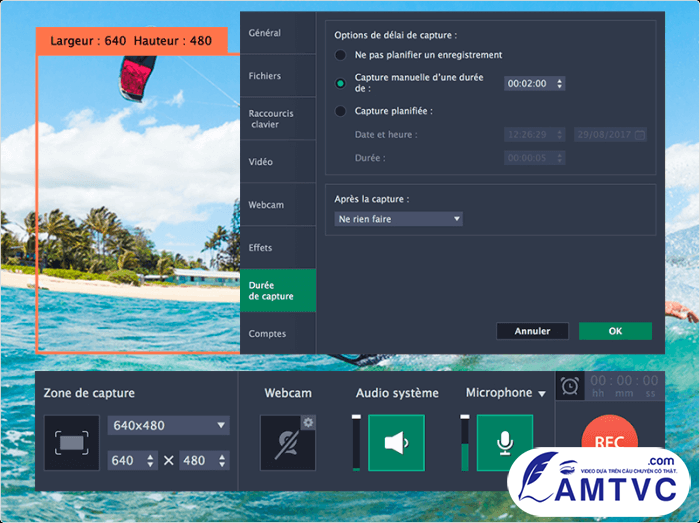Click the Options de délai de capture heading
Screen dimensions: 700x523
click(x=396, y=35)
